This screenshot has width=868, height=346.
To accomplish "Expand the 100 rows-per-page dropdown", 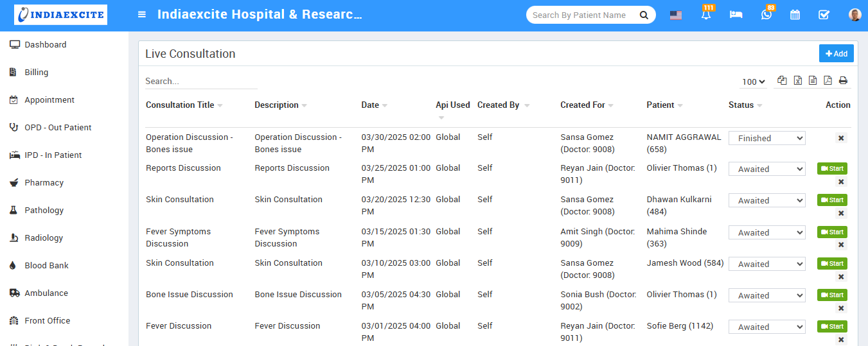I will [754, 82].
